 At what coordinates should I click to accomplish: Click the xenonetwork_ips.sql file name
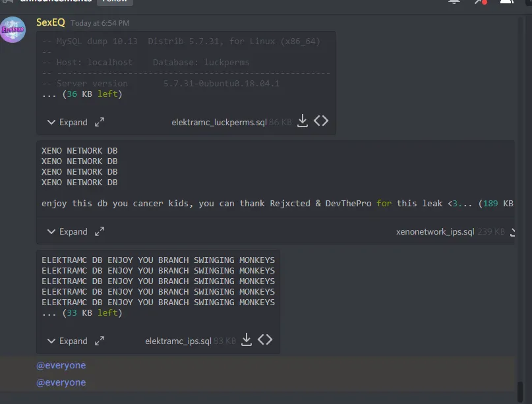(x=435, y=232)
